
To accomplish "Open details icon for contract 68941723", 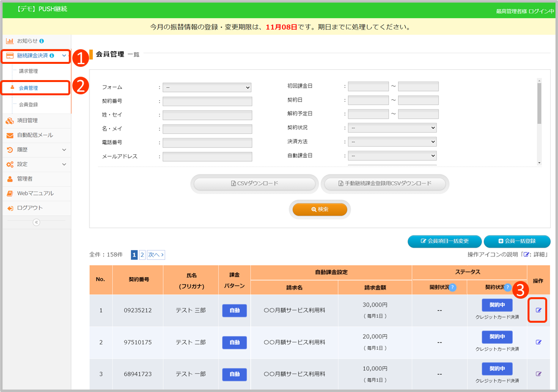I will click(x=538, y=374).
